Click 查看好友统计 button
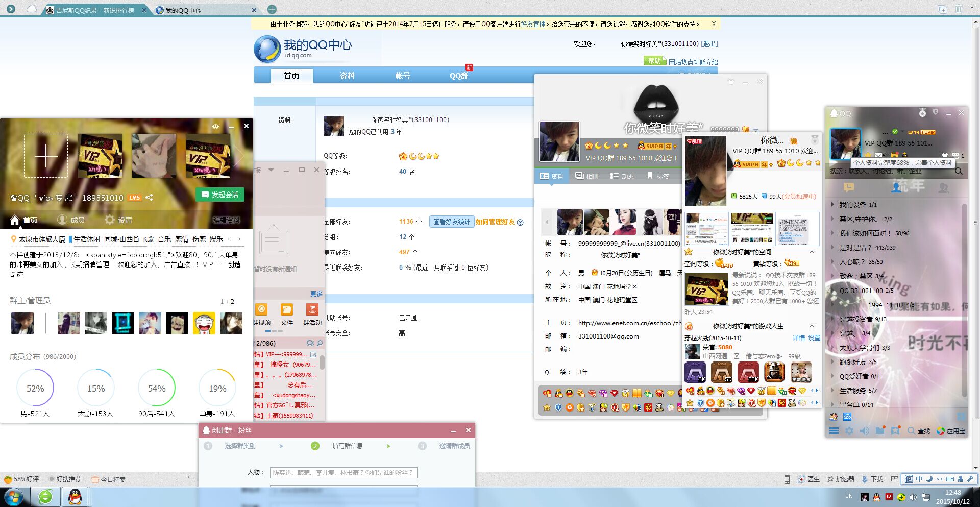Viewport: 980px width, 507px height. [452, 222]
